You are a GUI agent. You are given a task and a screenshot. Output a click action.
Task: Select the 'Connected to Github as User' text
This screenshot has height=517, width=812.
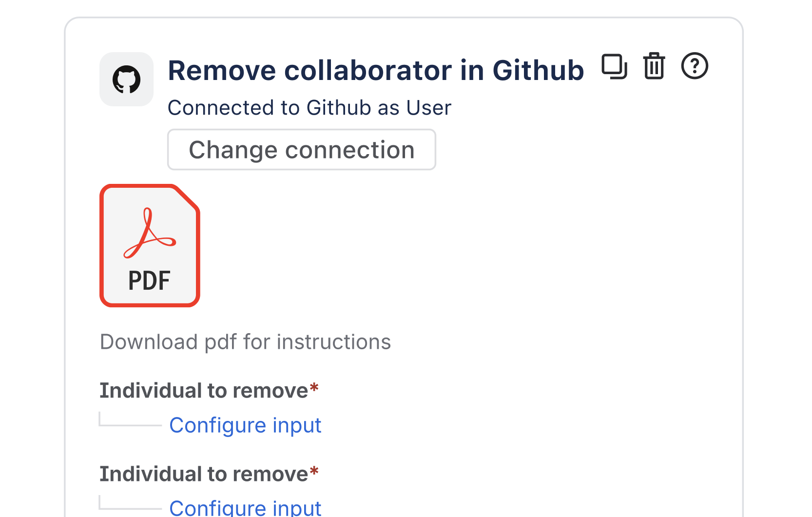pos(309,108)
